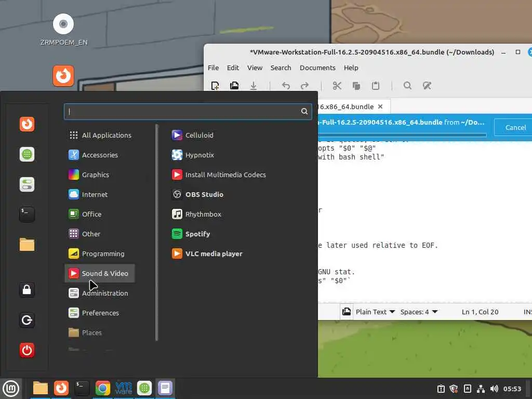
Task: Open the Plain Text language dropdown
Action: coord(375,312)
